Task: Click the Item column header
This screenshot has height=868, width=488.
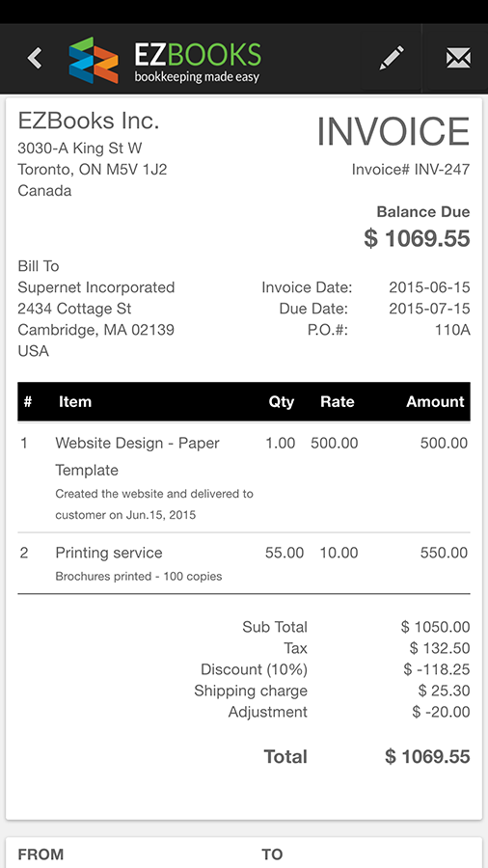Action: 74,402
